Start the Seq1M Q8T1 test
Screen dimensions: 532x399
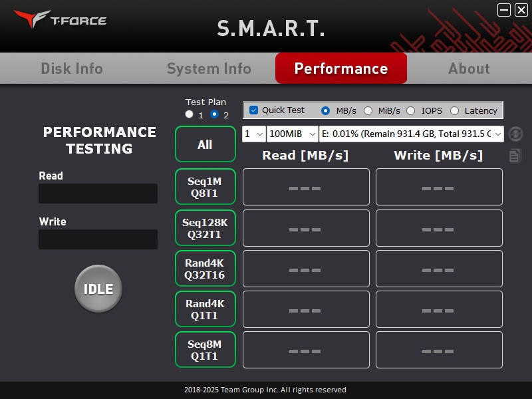click(205, 187)
